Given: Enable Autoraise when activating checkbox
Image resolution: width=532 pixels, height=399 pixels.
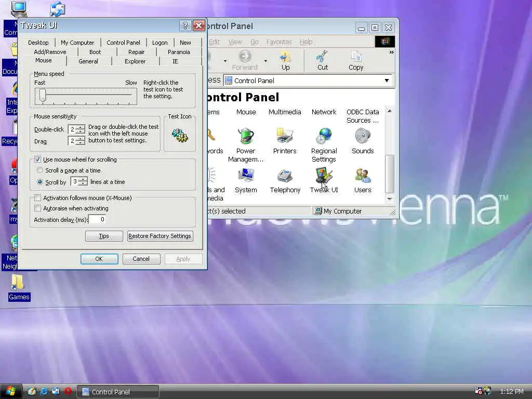Looking at the screenshot, I should 37,208.
